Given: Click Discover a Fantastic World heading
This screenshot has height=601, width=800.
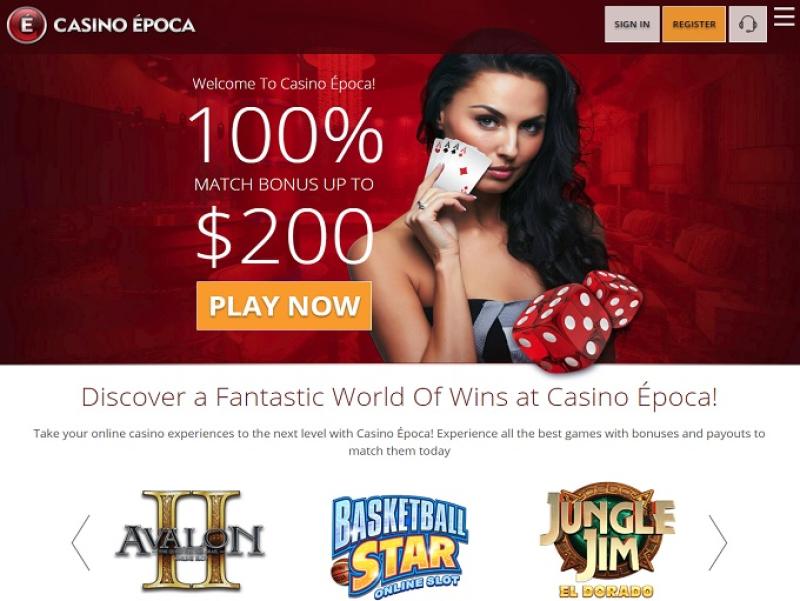Looking at the screenshot, I should (399, 397).
